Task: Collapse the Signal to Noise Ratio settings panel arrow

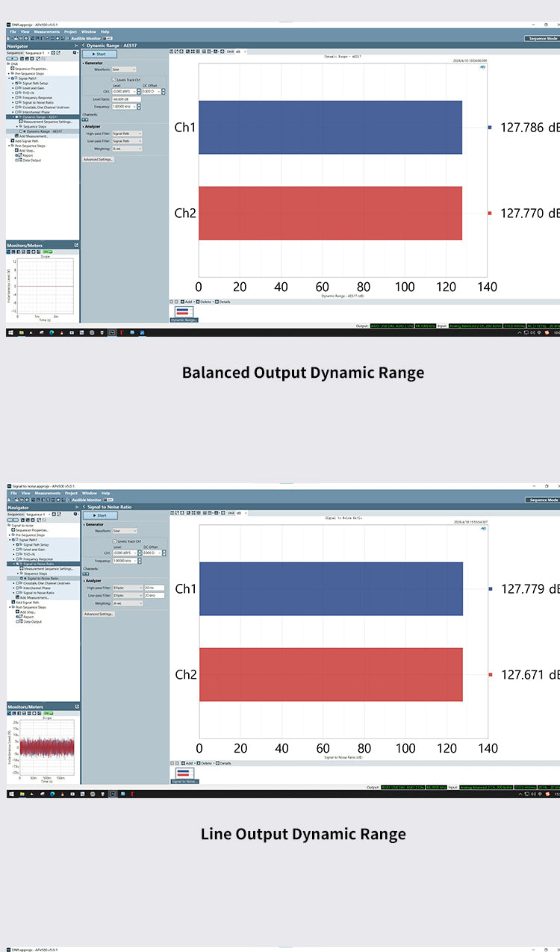Action: [84, 507]
